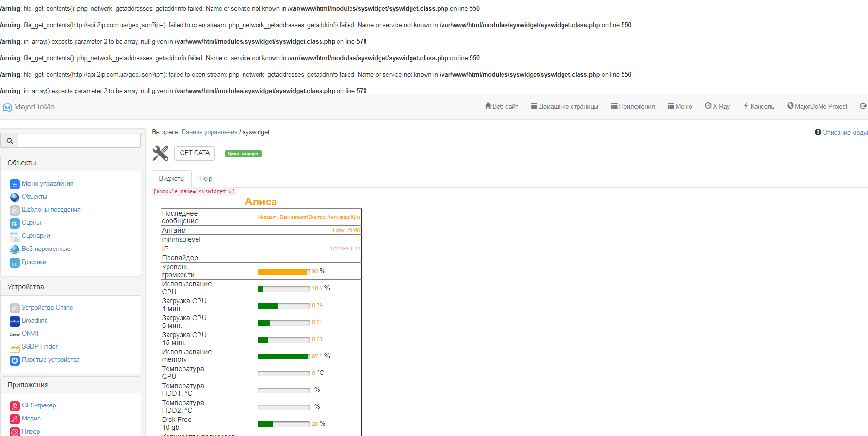Open MajorDoMo Project link in navbar
The image size is (868, 436).
click(x=817, y=106)
